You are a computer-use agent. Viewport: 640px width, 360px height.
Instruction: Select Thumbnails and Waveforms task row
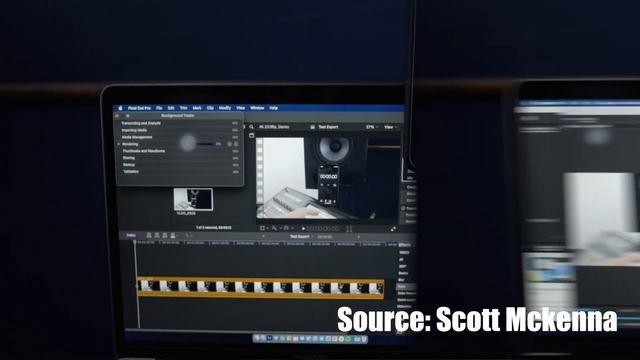click(180, 151)
